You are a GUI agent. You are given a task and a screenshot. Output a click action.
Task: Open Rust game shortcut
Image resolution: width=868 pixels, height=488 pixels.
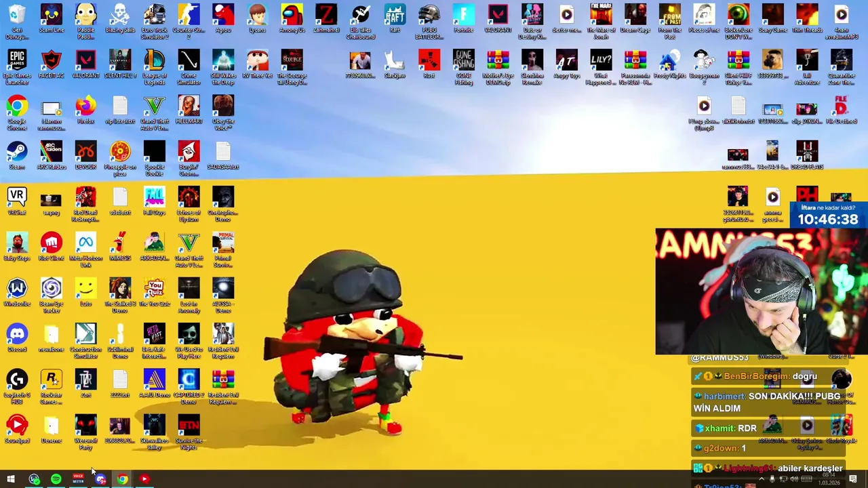429,64
